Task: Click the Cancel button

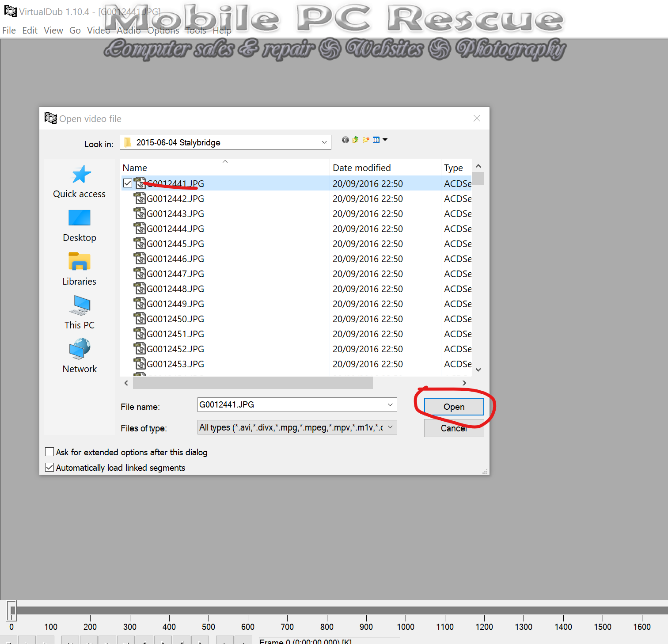Action: pyautogui.click(x=454, y=428)
